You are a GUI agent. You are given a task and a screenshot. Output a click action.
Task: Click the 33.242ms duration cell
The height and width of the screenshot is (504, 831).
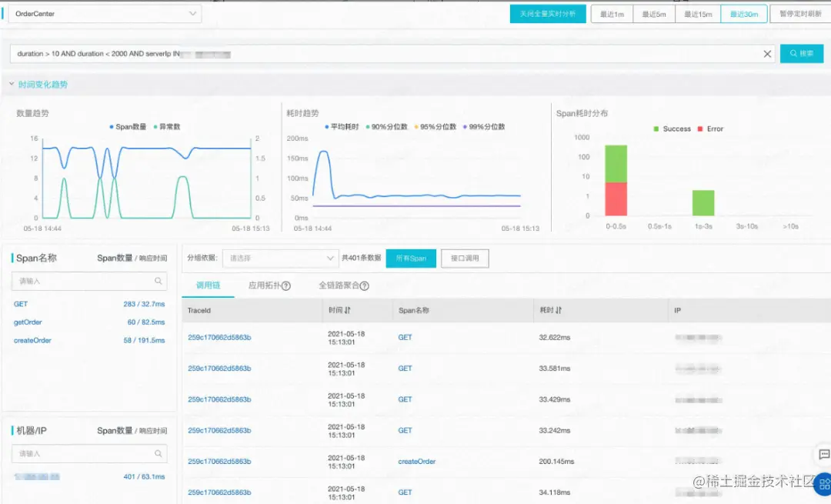(x=555, y=431)
